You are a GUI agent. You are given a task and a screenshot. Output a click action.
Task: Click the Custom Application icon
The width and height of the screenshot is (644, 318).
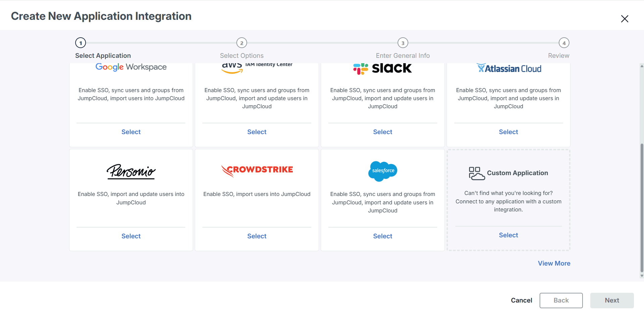pyautogui.click(x=477, y=173)
